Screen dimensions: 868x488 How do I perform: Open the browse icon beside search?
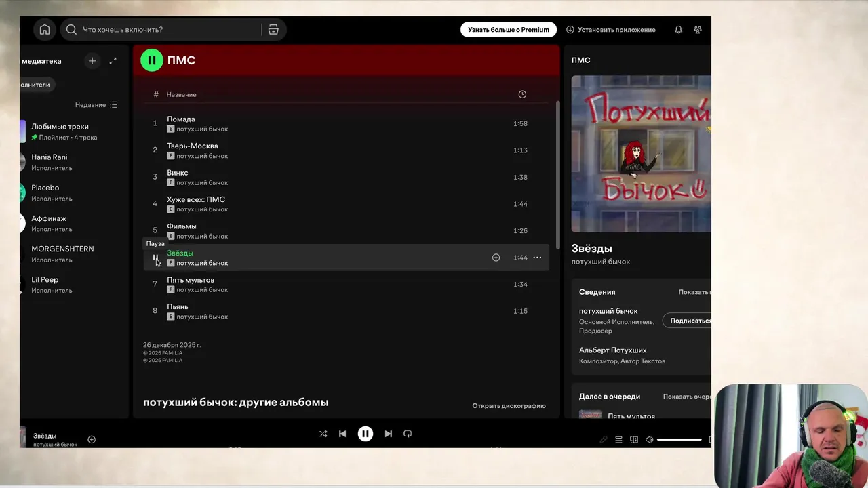coord(273,30)
